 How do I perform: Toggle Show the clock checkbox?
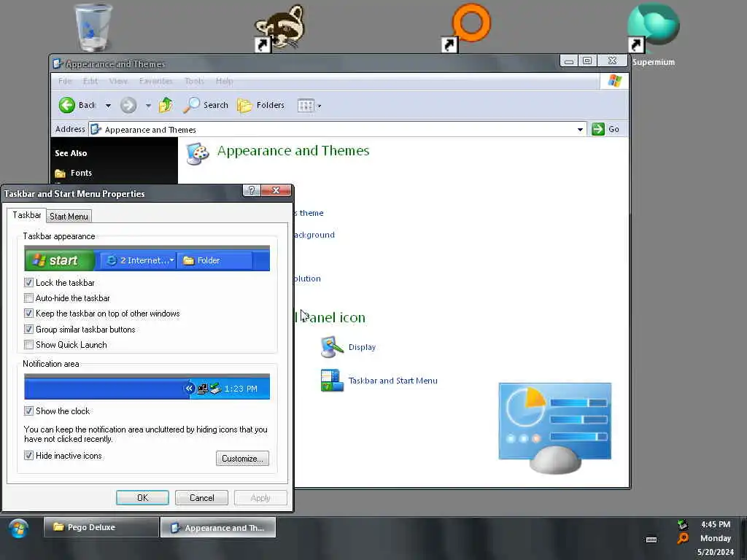tap(28, 411)
